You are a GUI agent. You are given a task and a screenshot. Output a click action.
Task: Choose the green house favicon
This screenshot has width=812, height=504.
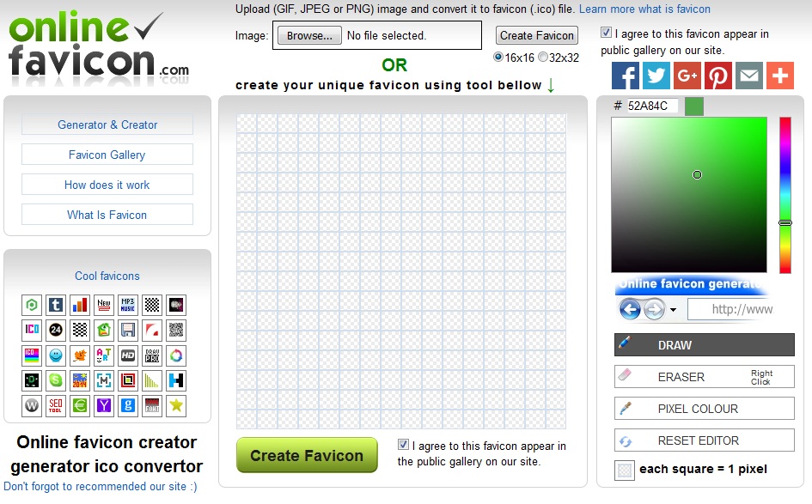point(104,330)
